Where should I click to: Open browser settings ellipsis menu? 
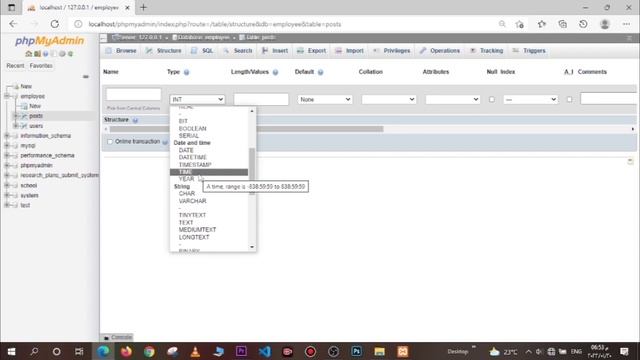coord(626,24)
